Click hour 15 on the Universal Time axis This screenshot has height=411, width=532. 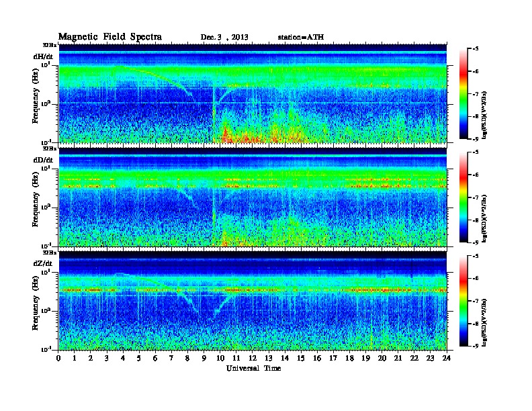point(301,358)
